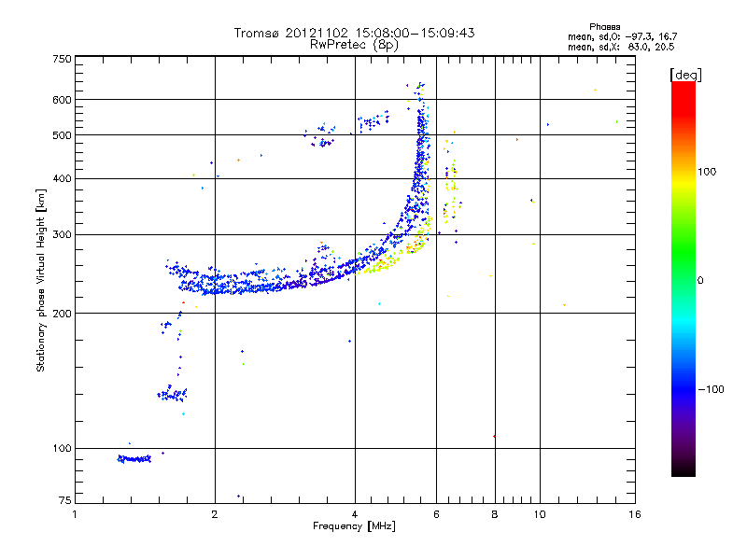The image size is (747, 560).
Task: Click the x-axis tick label "8"
Action: 495,514
